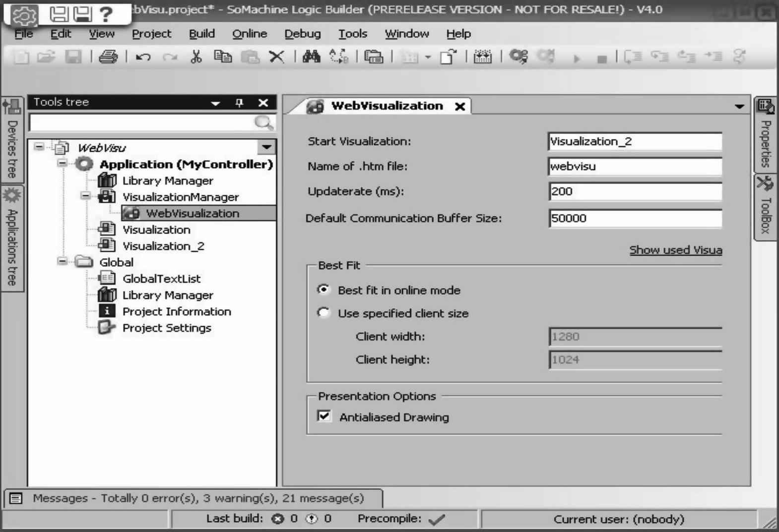Click the Build toolbar icon
This screenshot has height=532, width=779.
[482, 57]
